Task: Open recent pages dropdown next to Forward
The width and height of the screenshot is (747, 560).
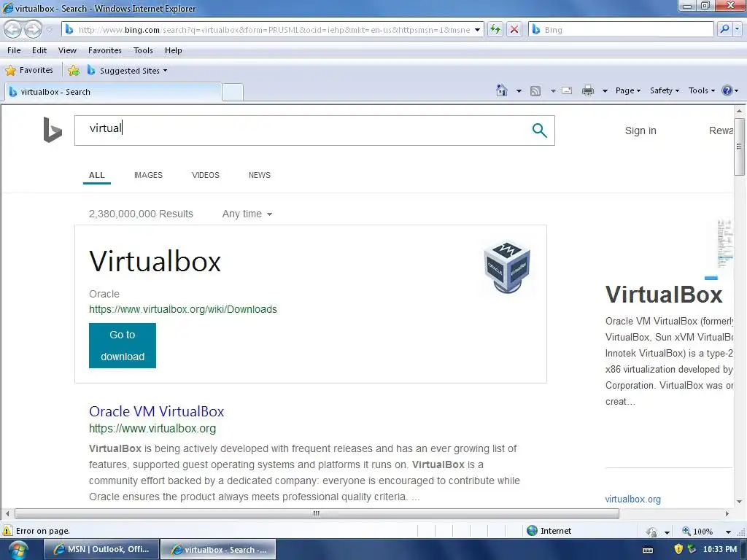Action: pyautogui.click(x=49, y=30)
